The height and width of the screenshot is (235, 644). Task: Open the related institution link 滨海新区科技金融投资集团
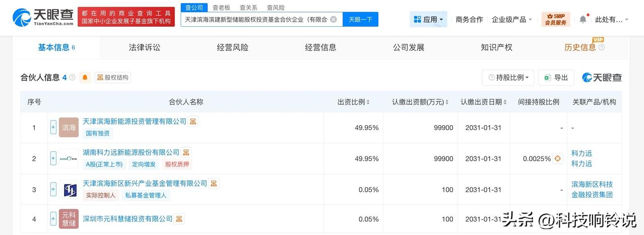pos(592,190)
